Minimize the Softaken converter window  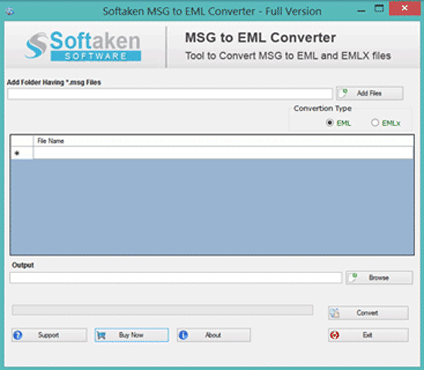point(361,10)
